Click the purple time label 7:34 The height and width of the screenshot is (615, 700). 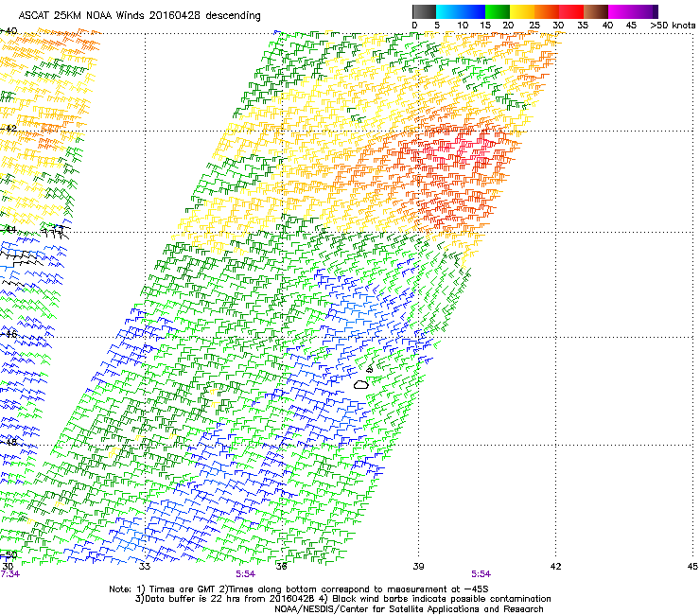pos(9,574)
